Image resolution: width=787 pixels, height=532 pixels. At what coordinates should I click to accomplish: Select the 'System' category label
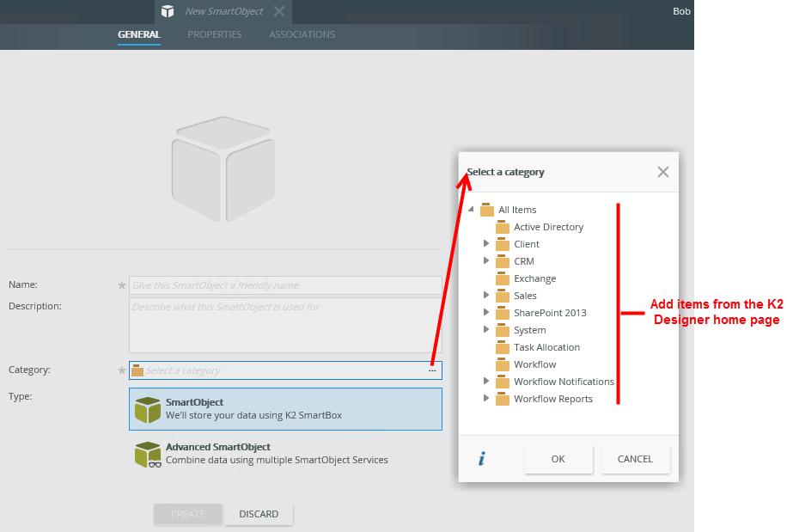(x=530, y=330)
